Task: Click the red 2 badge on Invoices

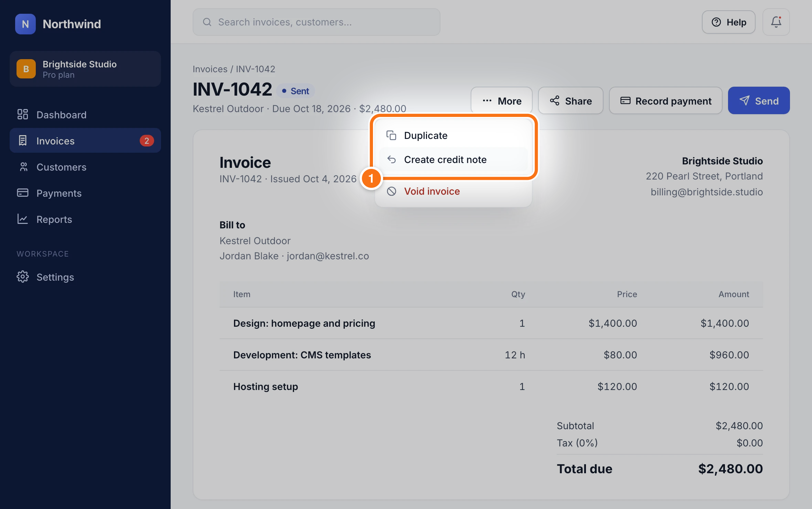Action: 147,141
